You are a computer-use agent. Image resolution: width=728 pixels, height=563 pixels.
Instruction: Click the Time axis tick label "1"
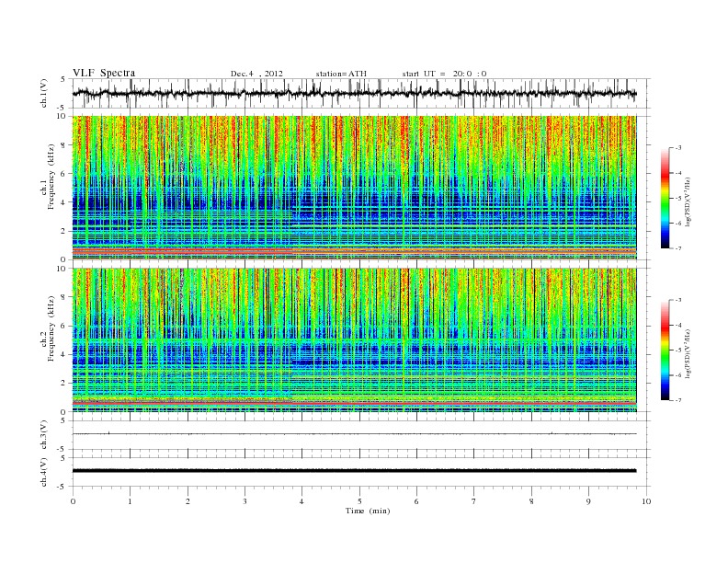(130, 501)
